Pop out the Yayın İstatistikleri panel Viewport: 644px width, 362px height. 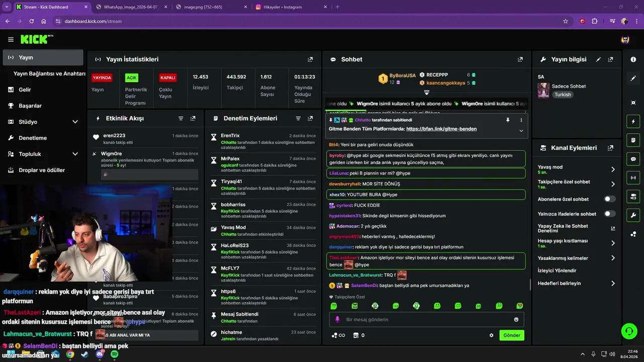310,59
